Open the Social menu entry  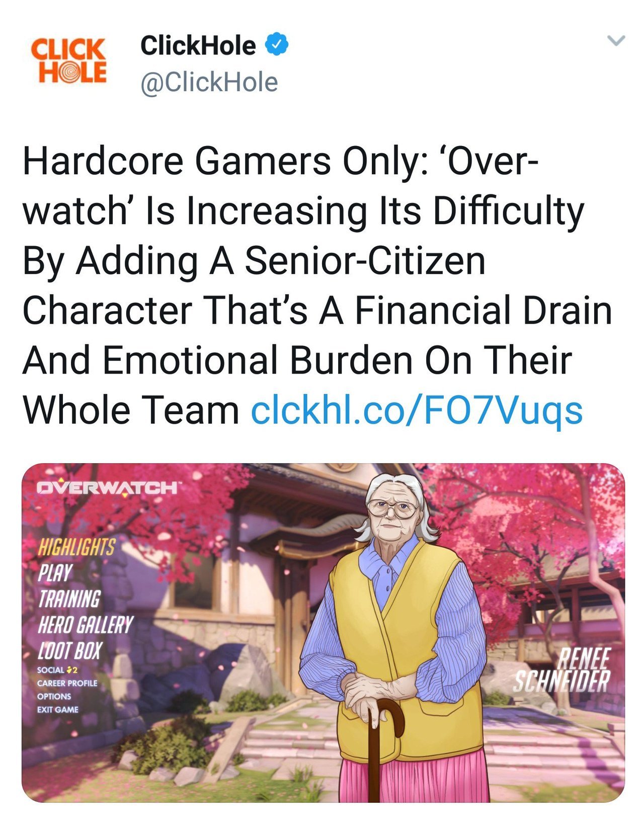click(x=50, y=670)
